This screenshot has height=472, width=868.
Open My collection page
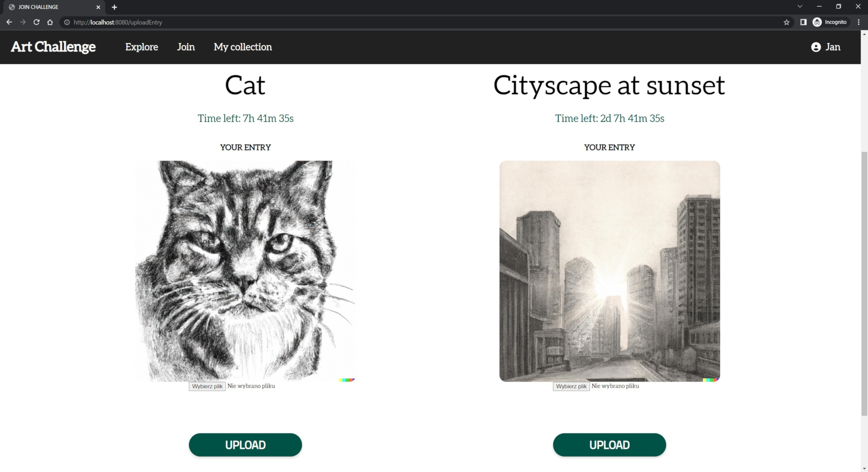[243, 47]
